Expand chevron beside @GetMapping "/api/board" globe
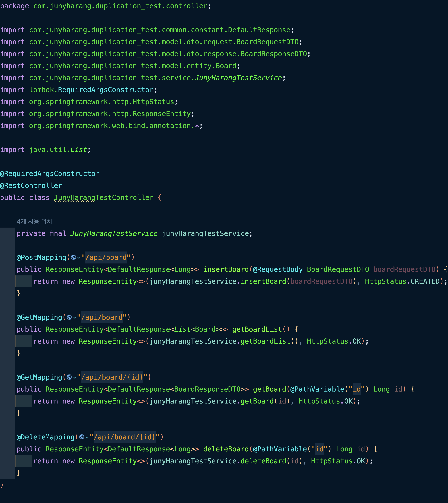Image resolution: width=448 pixels, height=503 pixels. pyautogui.click(x=75, y=318)
